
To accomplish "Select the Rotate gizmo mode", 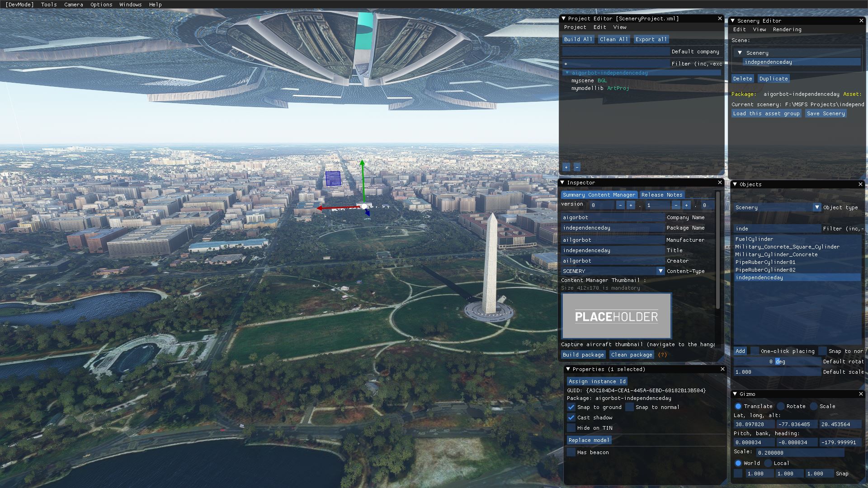I will (781, 406).
